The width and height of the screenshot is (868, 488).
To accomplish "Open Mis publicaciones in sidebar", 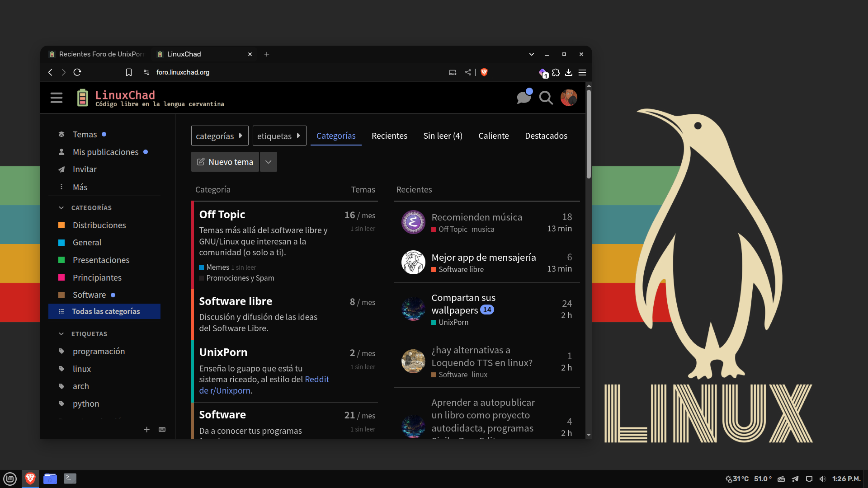I will (x=105, y=152).
